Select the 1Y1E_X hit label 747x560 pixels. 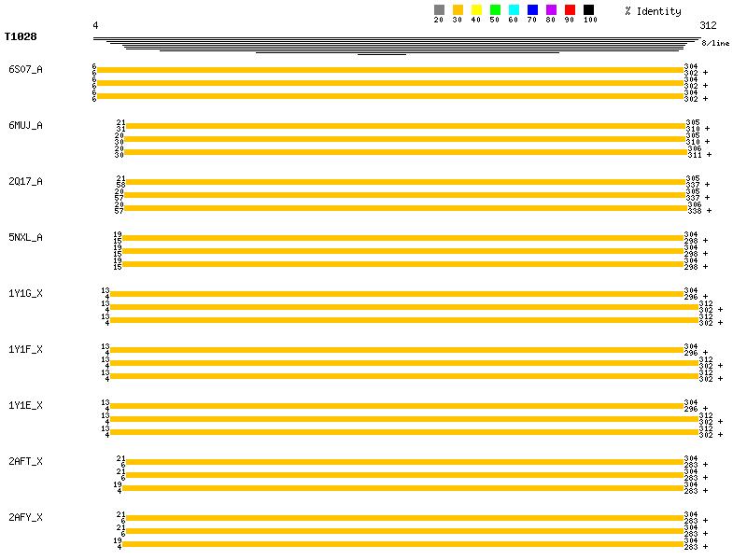tap(25, 405)
